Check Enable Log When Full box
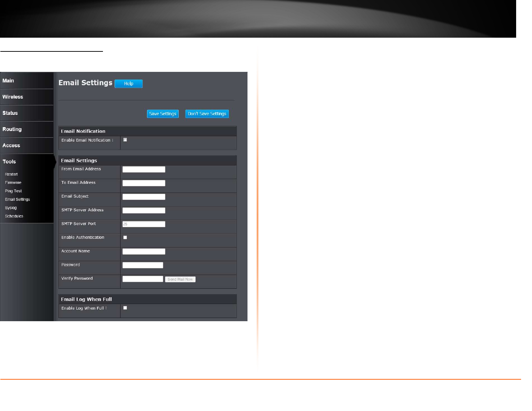 [125, 308]
